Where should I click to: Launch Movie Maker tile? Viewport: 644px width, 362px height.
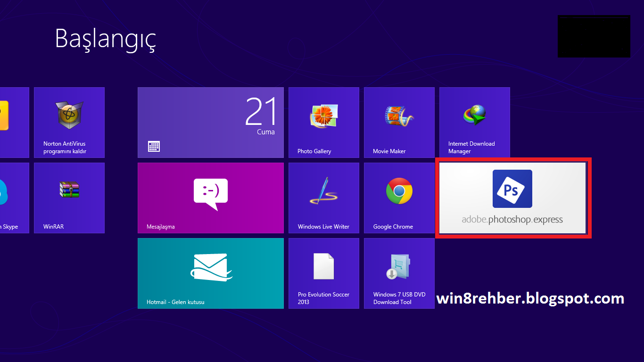[x=399, y=123]
